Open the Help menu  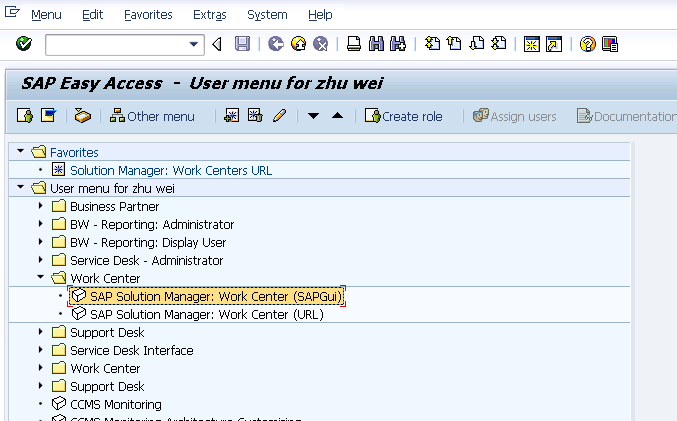point(320,15)
